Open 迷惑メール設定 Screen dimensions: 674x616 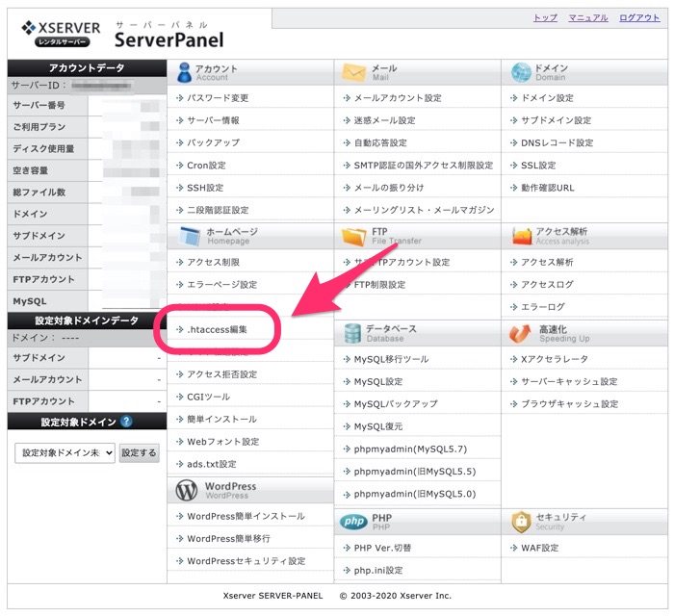(x=385, y=120)
